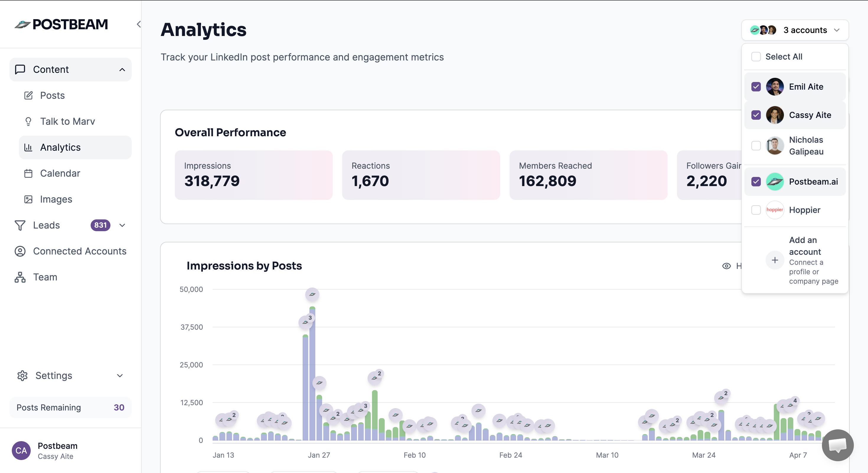Open the Calendar page
The width and height of the screenshot is (868, 473).
60,173
